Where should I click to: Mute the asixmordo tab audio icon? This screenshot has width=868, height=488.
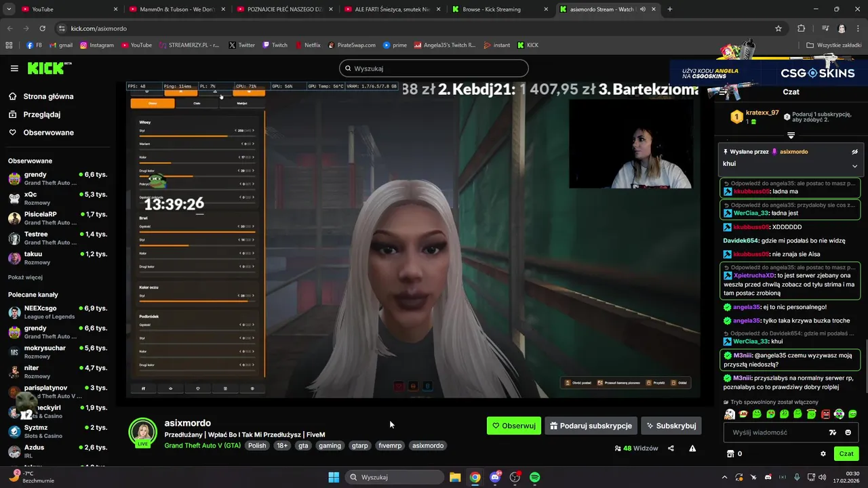(642, 9)
